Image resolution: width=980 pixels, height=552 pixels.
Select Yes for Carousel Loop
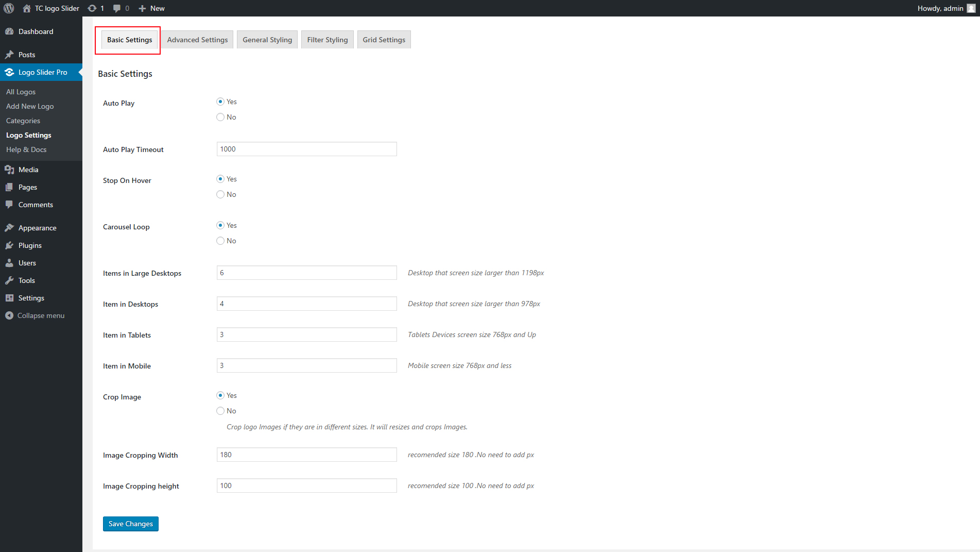[220, 225]
